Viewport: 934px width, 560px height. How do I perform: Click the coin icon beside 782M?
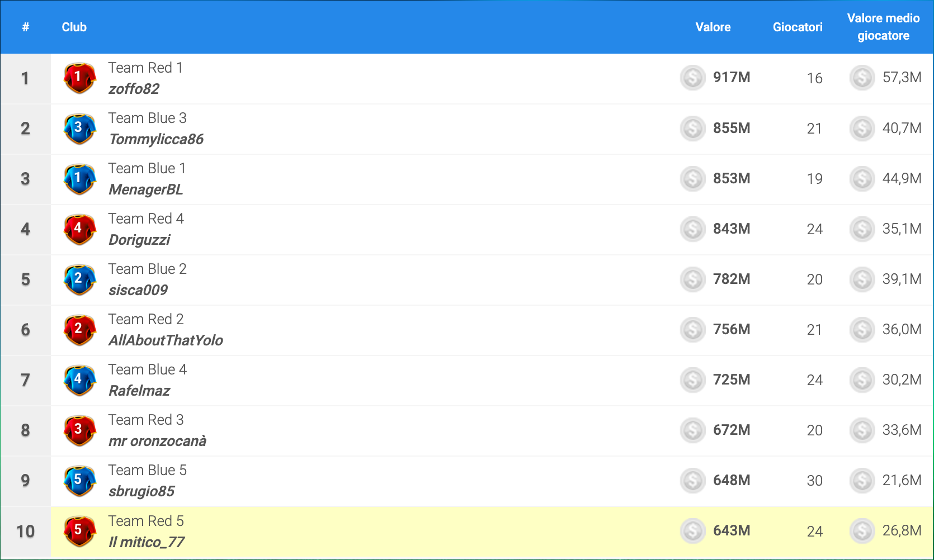692,279
